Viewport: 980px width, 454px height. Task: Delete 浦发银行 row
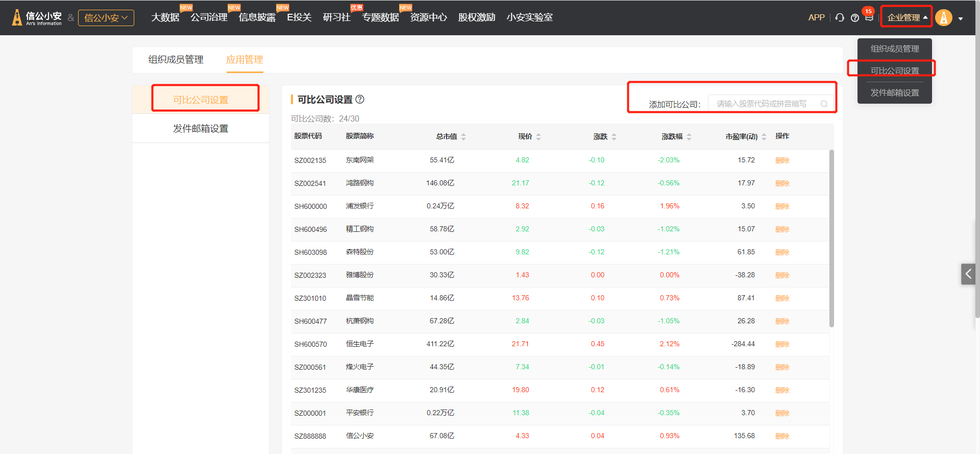pos(782,206)
